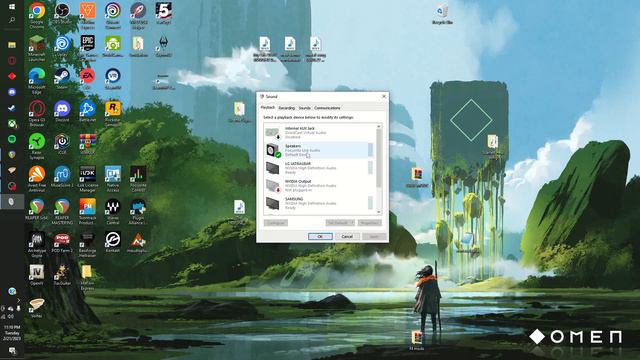The width and height of the screenshot is (640, 360).
Task: Click Cancel in the Sound dialog
Action: pos(347,236)
